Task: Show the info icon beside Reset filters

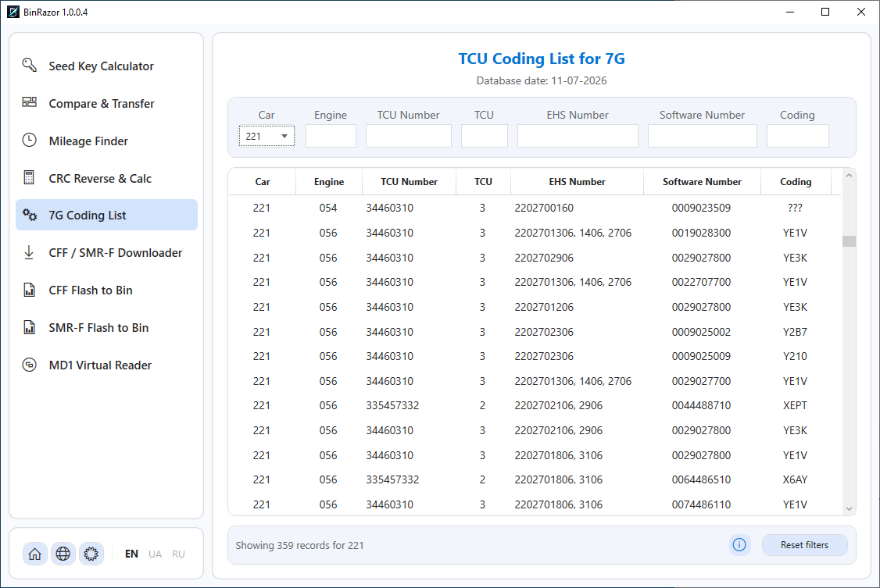Action: (x=739, y=544)
